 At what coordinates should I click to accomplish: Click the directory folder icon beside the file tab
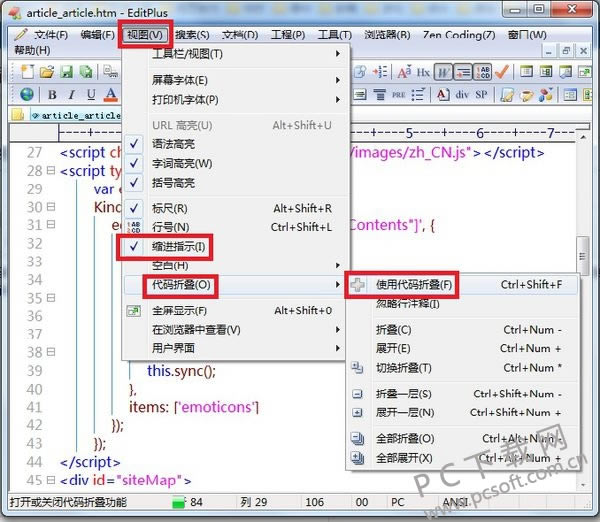(x=17, y=115)
